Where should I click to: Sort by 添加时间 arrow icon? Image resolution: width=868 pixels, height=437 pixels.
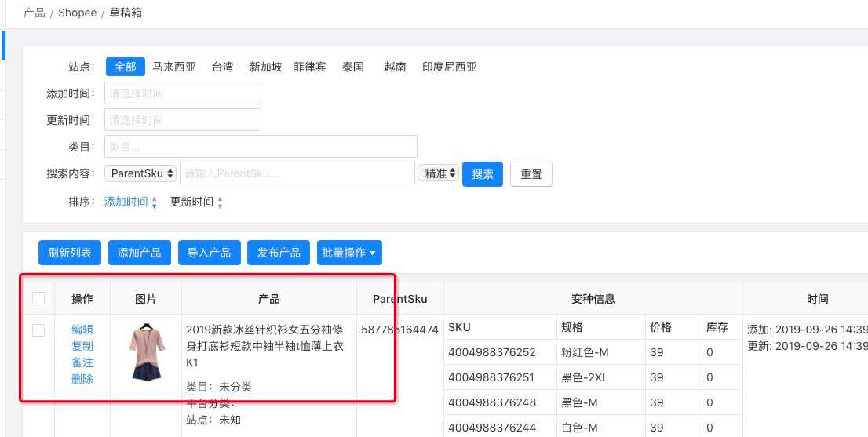154,202
